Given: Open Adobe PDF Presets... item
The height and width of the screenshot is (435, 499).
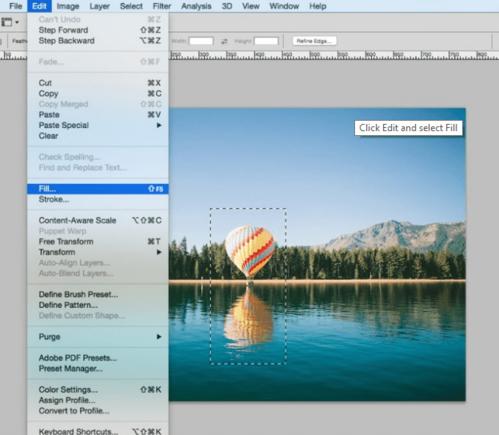Looking at the screenshot, I should point(98,358).
